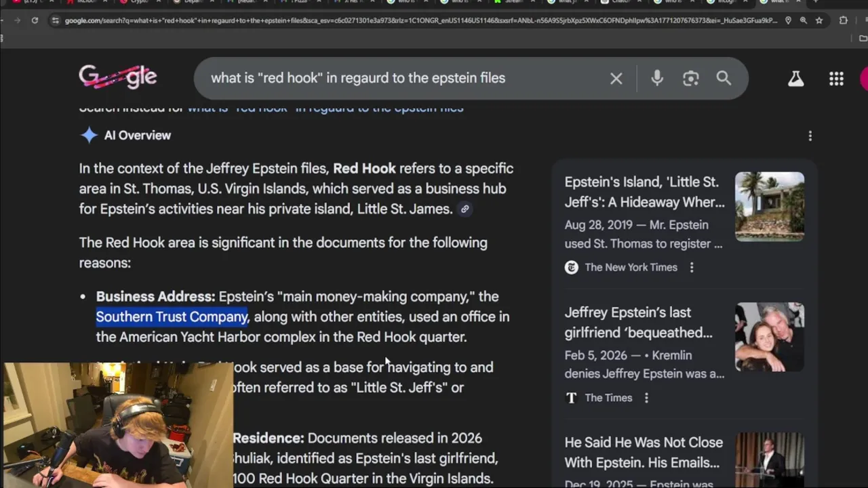Click "The Red Hook area is significant" sentence
This screenshot has height=488, width=868.
pos(283,252)
